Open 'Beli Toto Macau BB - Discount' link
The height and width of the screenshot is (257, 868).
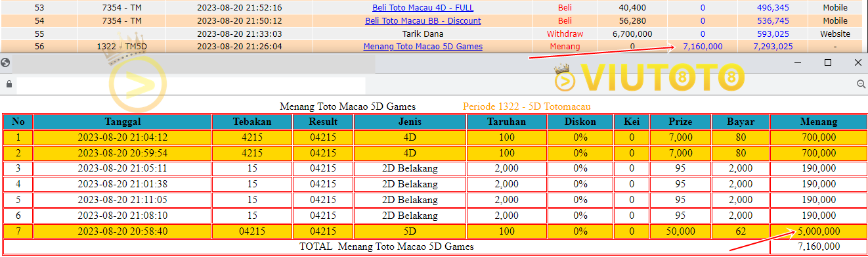pos(423,20)
